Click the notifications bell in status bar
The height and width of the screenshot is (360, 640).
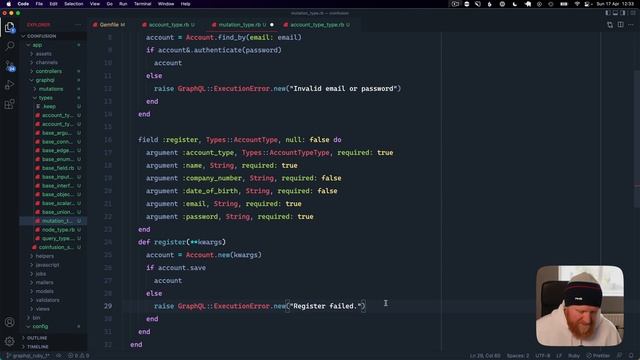pos(631,356)
